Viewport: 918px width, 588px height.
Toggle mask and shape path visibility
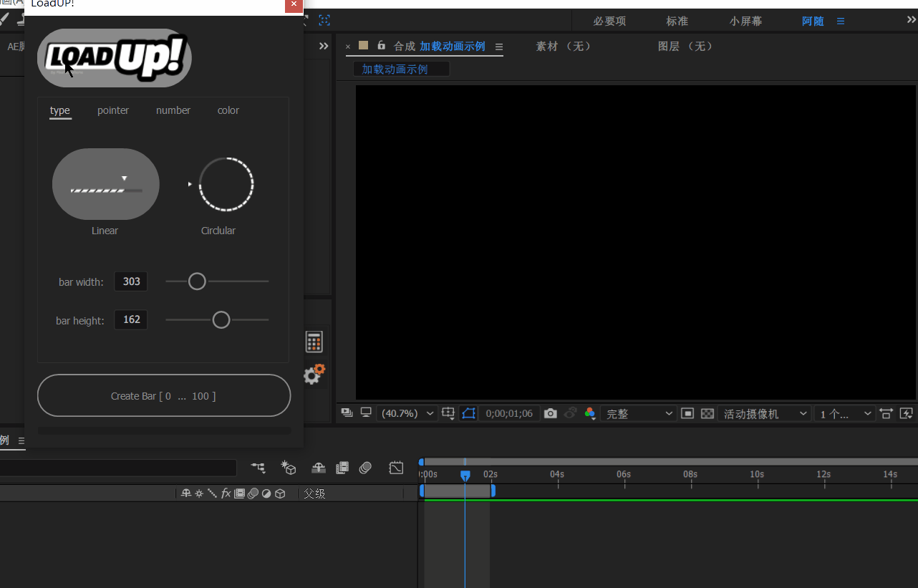click(x=468, y=413)
